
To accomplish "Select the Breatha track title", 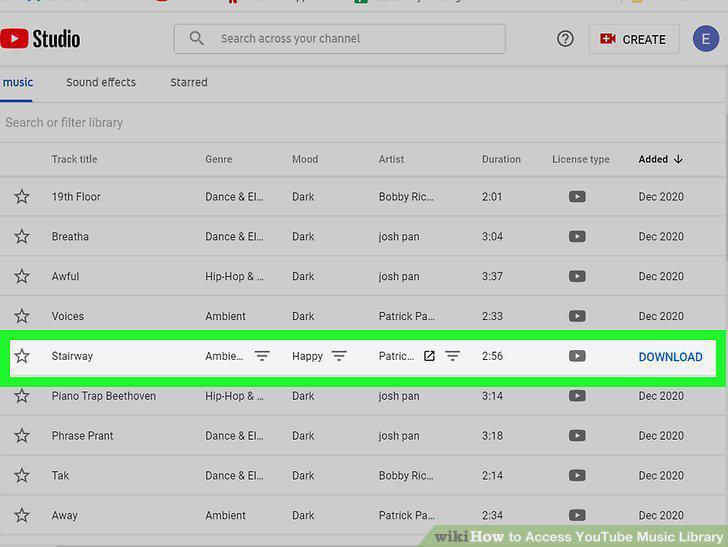I will click(x=70, y=237).
